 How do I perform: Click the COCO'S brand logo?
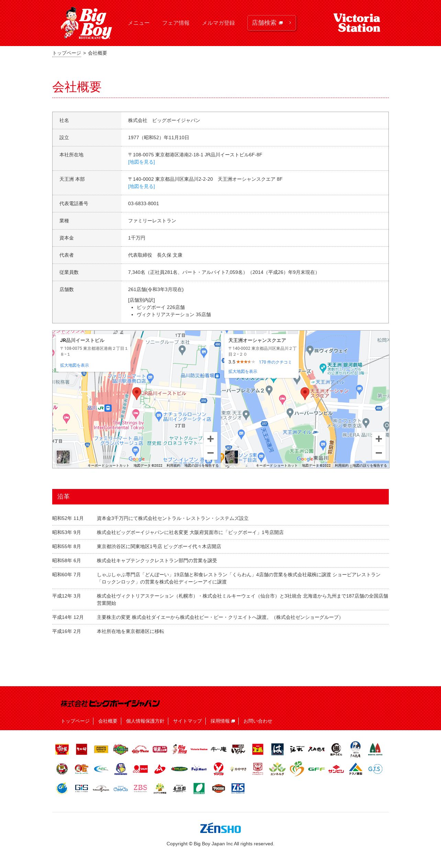tap(101, 749)
